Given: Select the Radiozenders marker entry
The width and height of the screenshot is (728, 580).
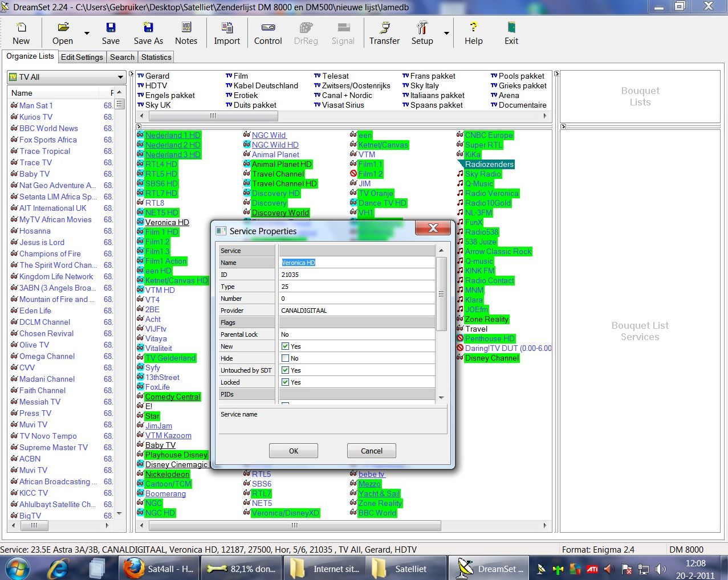Looking at the screenshot, I should point(489,164).
